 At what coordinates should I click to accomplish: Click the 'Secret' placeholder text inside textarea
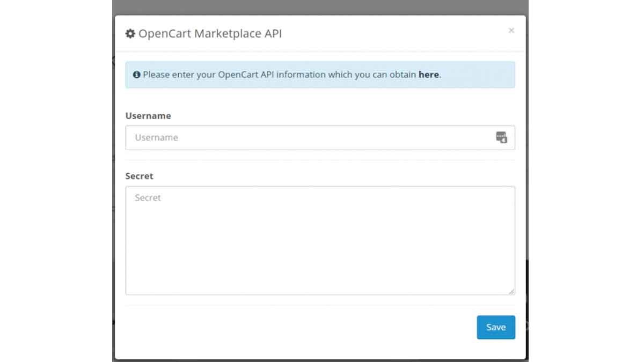point(148,198)
